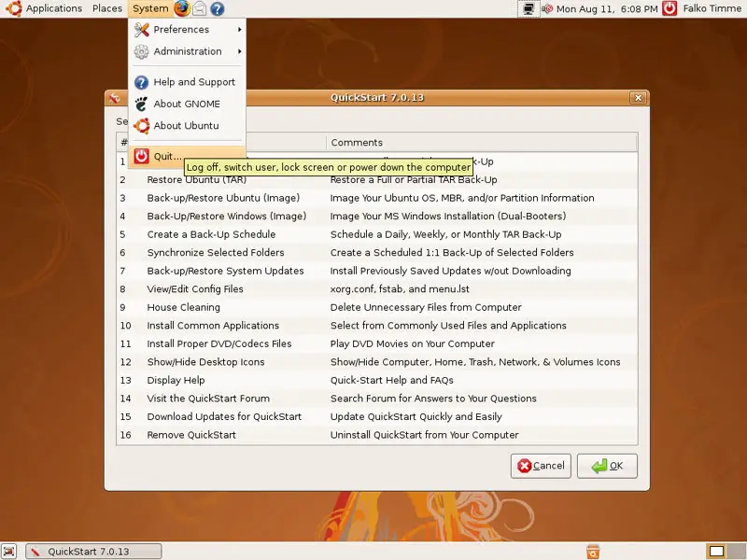Select row Create a Back-Up Schedule
747x560 pixels.
click(x=377, y=234)
